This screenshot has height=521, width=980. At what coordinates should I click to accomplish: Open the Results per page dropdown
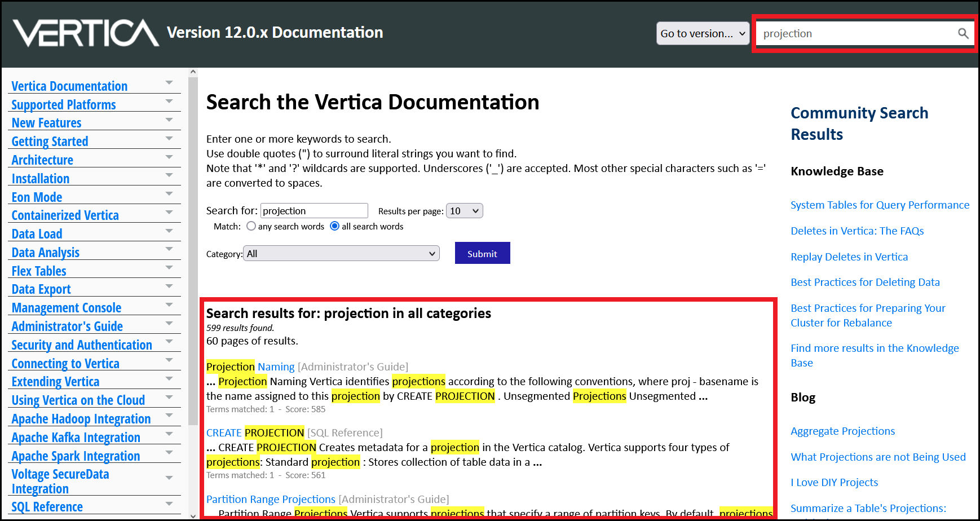[464, 211]
